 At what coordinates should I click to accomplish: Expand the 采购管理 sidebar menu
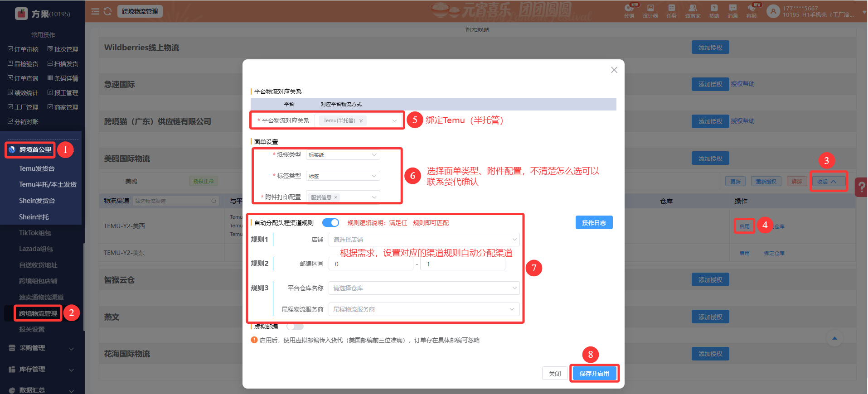tap(43, 348)
